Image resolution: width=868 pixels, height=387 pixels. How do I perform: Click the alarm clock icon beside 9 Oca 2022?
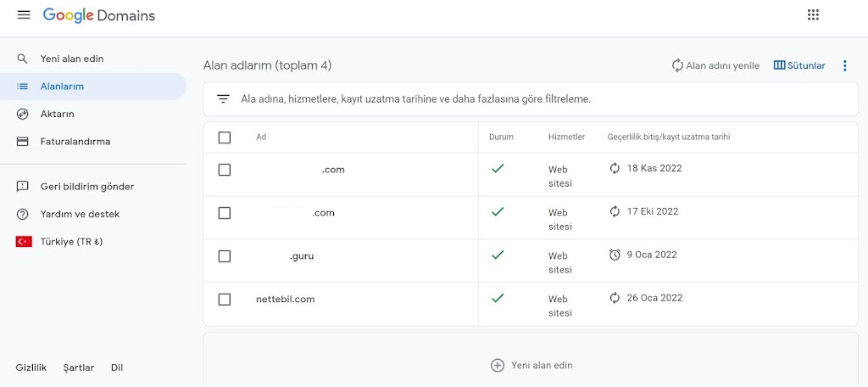pos(615,255)
